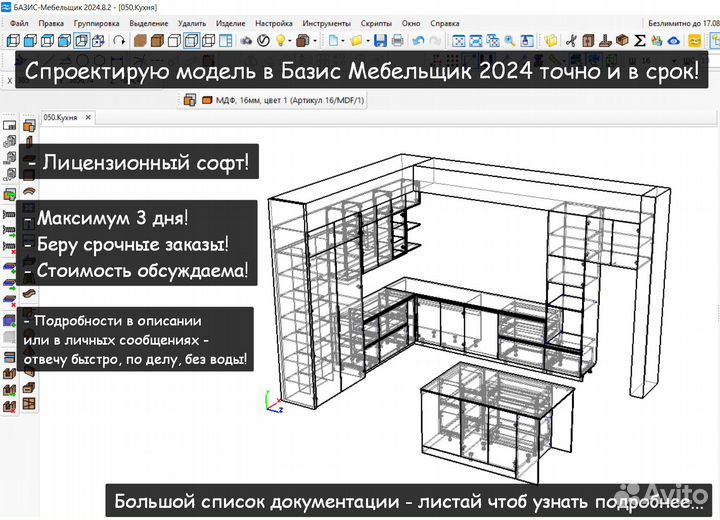Click the light bulb icon
Image resolution: width=720 pixels, height=520 pixels.
(x=280, y=41)
